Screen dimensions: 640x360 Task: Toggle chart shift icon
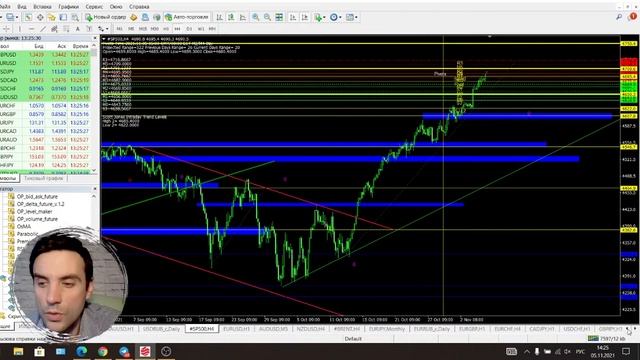pyautogui.click(x=305, y=17)
